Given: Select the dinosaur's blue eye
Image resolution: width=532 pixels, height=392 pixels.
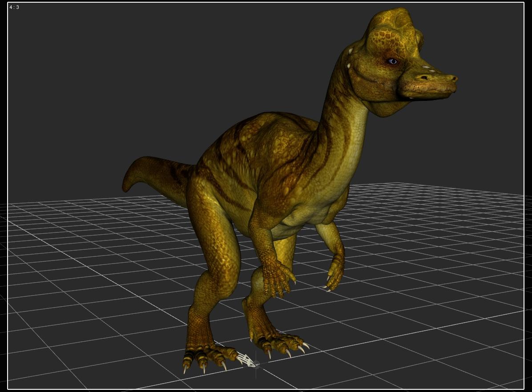Looking at the screenshot, I should [393, 61].
